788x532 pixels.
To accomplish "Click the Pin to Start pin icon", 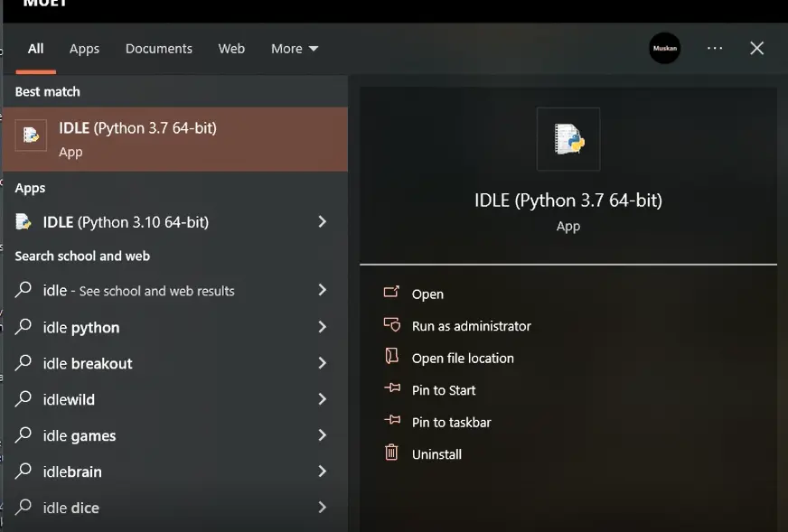I will 392,387.
